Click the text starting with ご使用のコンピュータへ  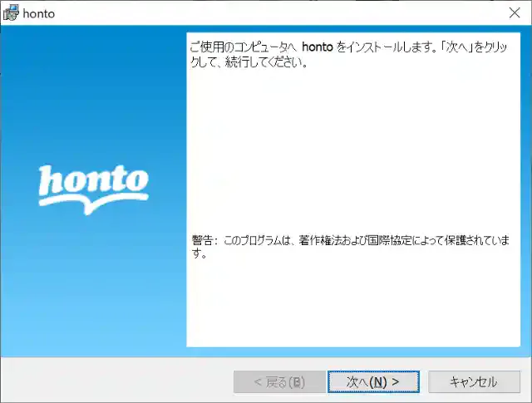click(349, 54)
